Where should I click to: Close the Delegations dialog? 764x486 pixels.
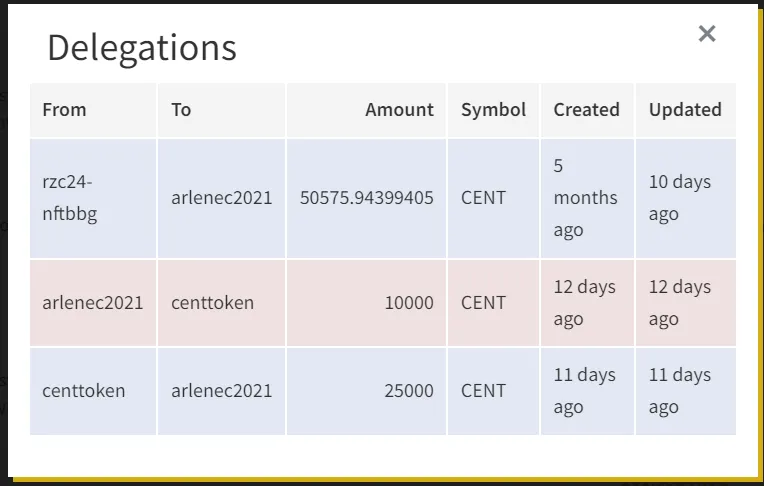point(707,34)
